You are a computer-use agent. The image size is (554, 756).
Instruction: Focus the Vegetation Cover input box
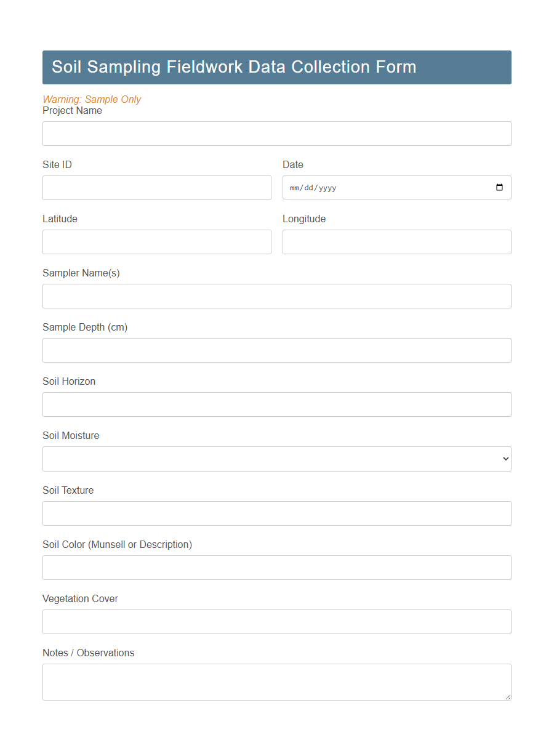[277, 622]
